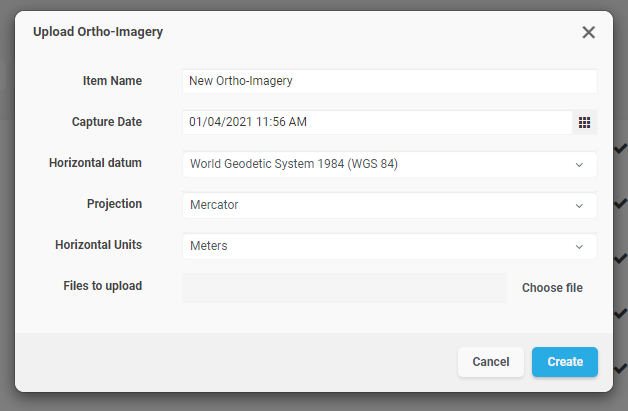This screenshot has height=411, width=628.
Task: Click the checkmark beside the Projection dropdown
Action: point(620,203)
